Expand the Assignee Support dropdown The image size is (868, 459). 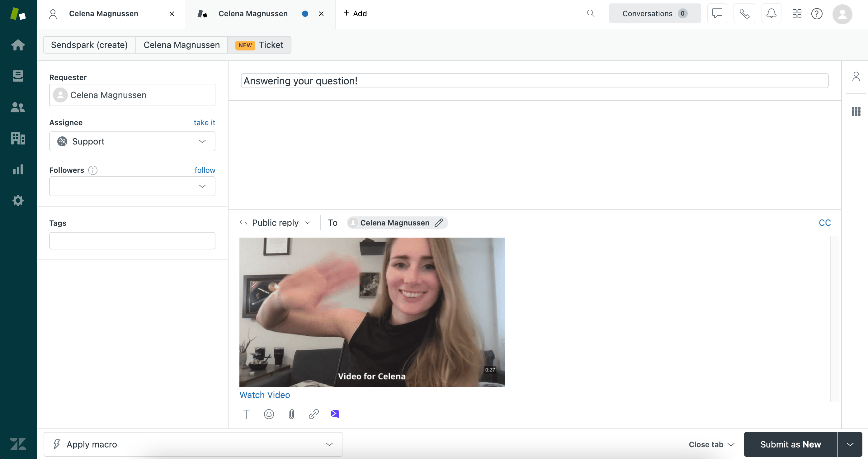pos(132,141)
